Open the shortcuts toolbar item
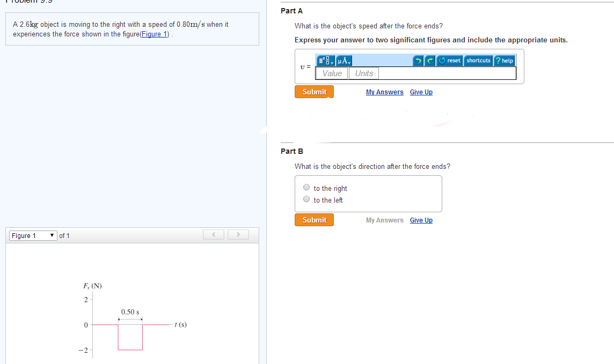This screenshot has height=364, width=614. click(x=478, y=60)
